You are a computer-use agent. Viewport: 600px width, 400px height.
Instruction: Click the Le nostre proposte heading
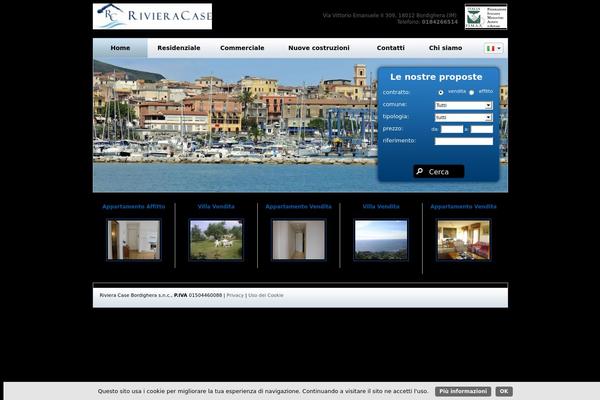pos(436,77)
